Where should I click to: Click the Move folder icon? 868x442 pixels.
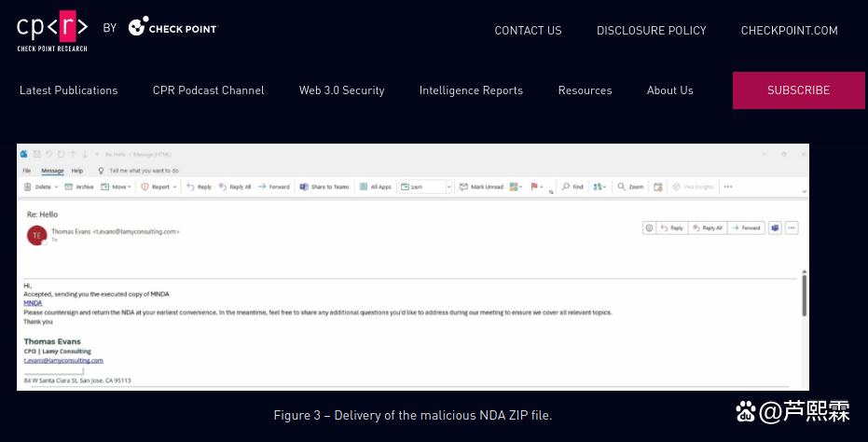pos(104,186)
